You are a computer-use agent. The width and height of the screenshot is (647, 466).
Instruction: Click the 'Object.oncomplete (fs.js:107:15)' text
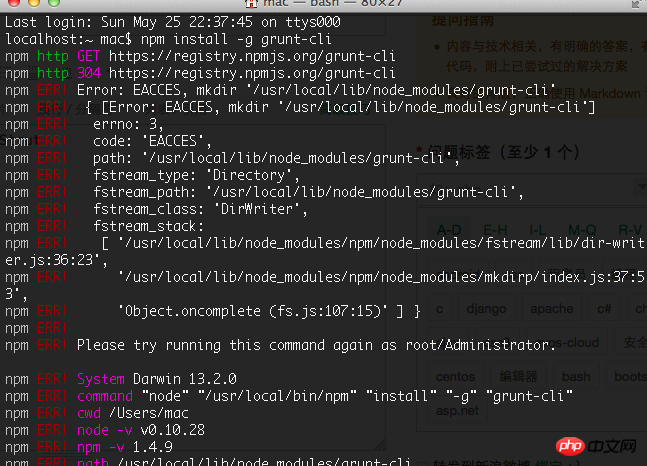coord(253,311)
